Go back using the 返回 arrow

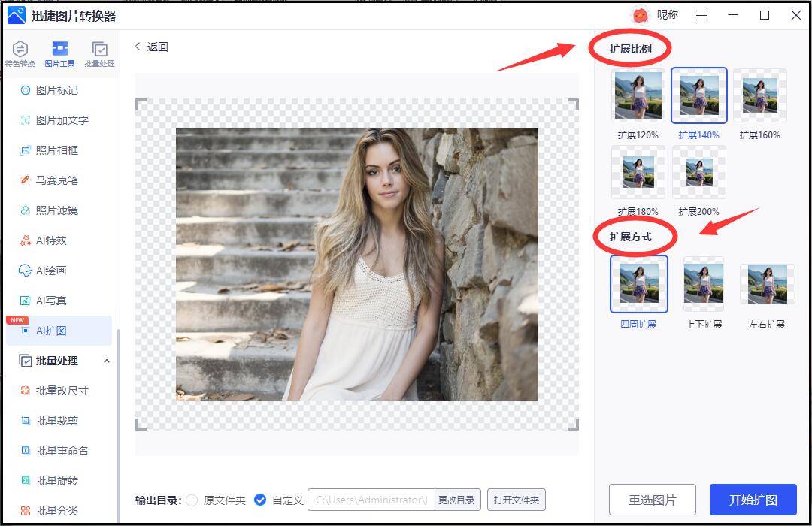[x=138, y=47]
